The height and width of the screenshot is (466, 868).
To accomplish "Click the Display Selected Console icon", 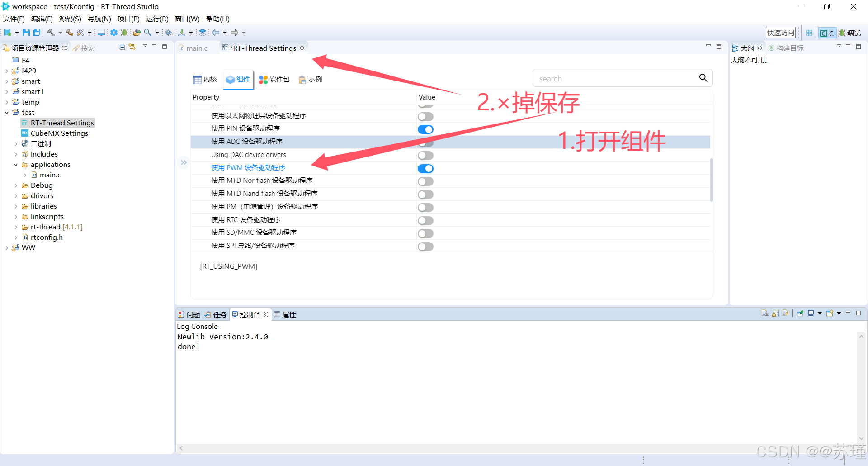I will pyautogui.click(x=811, y=313).
